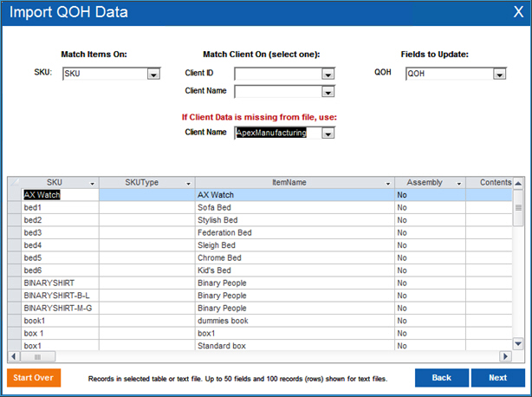Click the vertical scrollbar up arrow
The width and height of the screenshot is (532, 397).
(x=518, y=184)
